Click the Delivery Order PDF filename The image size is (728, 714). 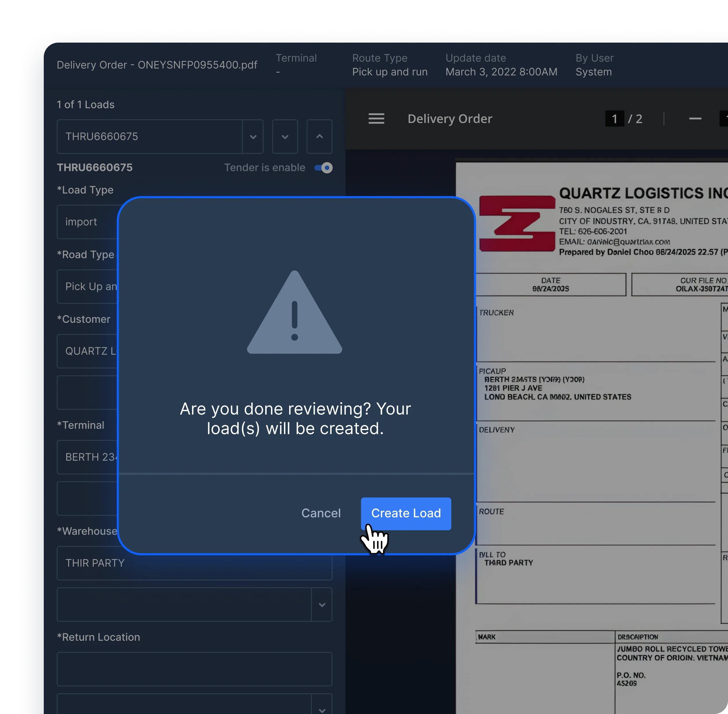tap(157, 65)
